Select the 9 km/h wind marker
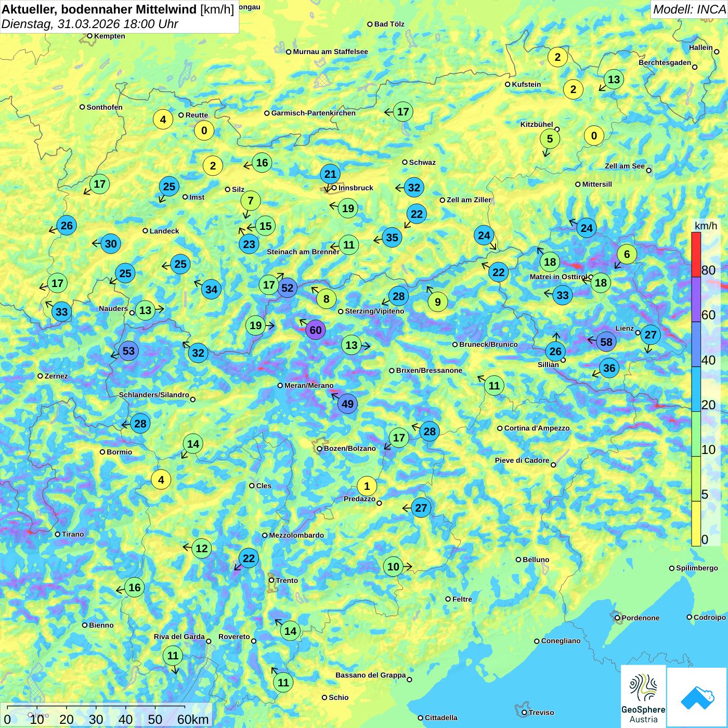The image size is (728, 728). pos(438,302)
